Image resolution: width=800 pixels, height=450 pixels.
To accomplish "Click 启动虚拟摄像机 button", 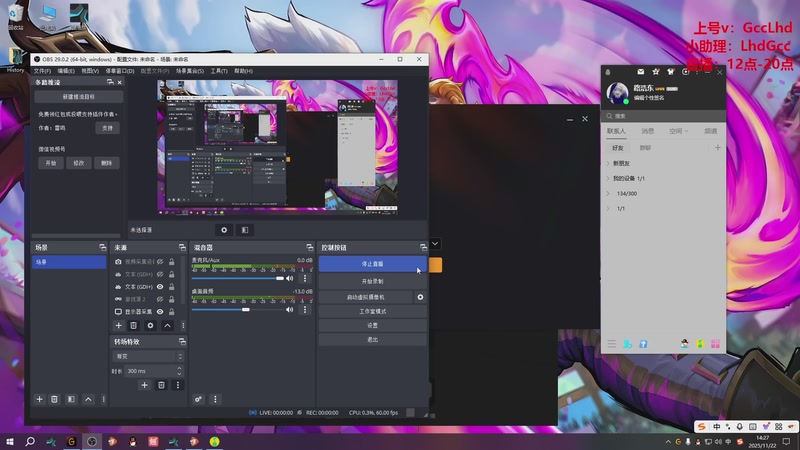I will pyautogui.click(x=365, y=297).
